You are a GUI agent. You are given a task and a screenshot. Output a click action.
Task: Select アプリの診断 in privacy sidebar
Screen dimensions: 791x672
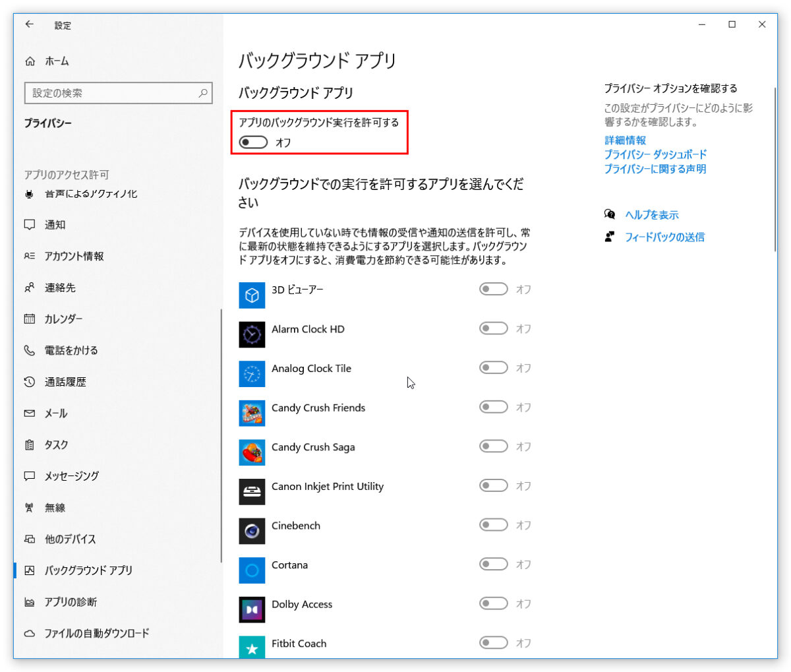(x=119, y=602)
